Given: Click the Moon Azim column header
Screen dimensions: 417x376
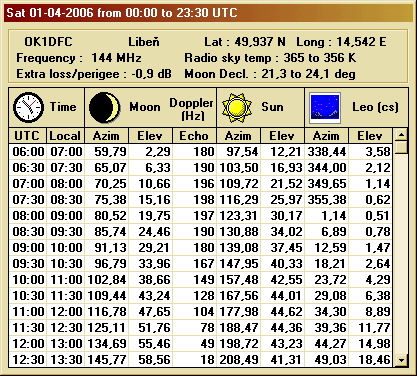Looking at the screenshot, I should (106, 136).
